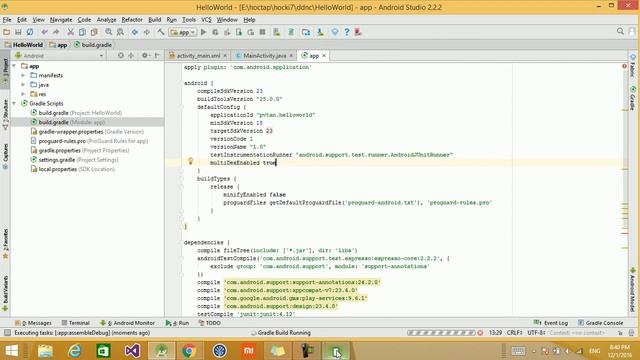Click the UTF-8 encoding status entry

point(536,333)
